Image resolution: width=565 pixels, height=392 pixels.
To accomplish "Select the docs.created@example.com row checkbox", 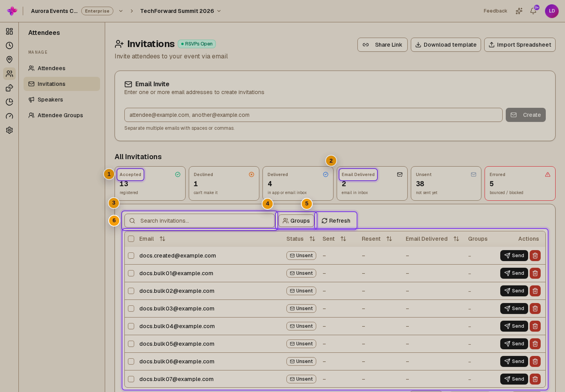I will click(131, 256).
